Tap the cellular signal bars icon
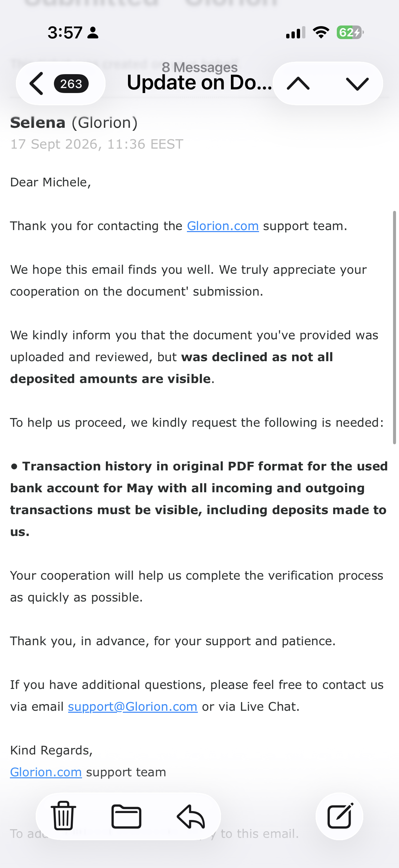 click(x=296, y=33)
